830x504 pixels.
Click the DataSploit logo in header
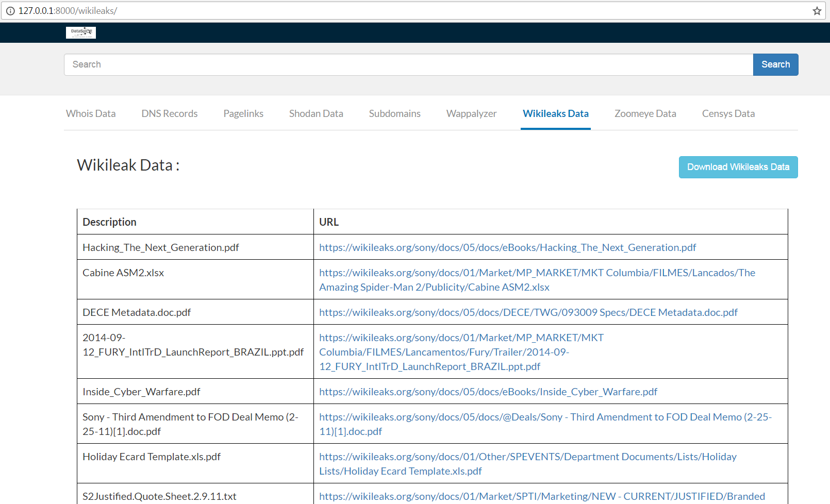[81, 32]
